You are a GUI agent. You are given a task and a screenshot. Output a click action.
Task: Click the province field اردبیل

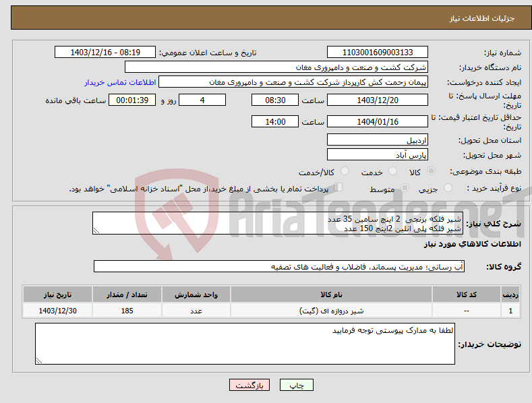(378, 139)
